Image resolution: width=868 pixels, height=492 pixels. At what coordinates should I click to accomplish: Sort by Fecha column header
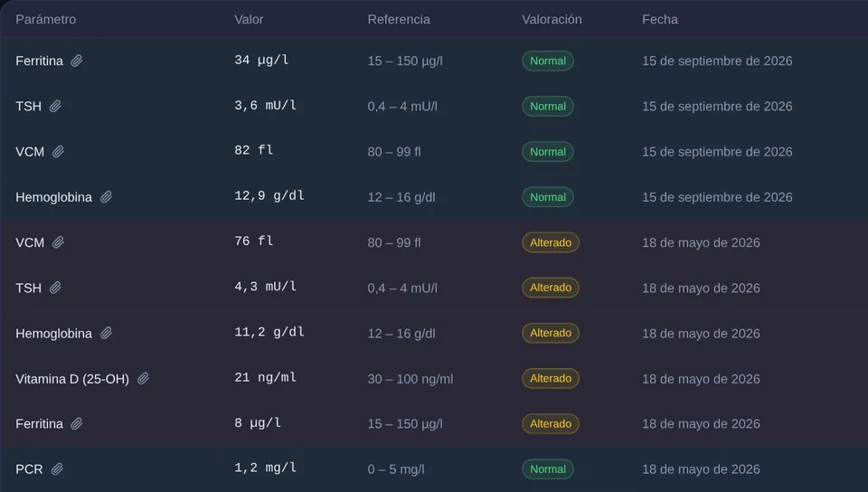tap(660, 19)
